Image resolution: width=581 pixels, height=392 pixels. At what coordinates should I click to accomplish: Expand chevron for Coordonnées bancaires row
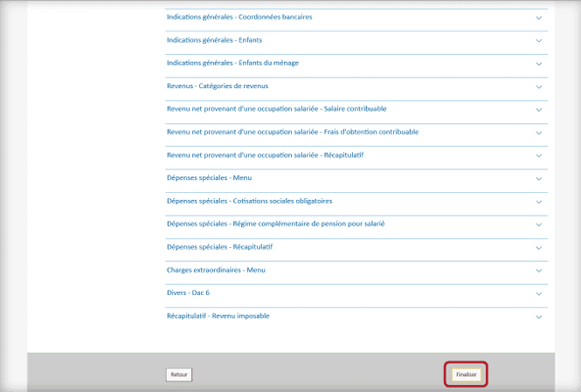(539, 17)
